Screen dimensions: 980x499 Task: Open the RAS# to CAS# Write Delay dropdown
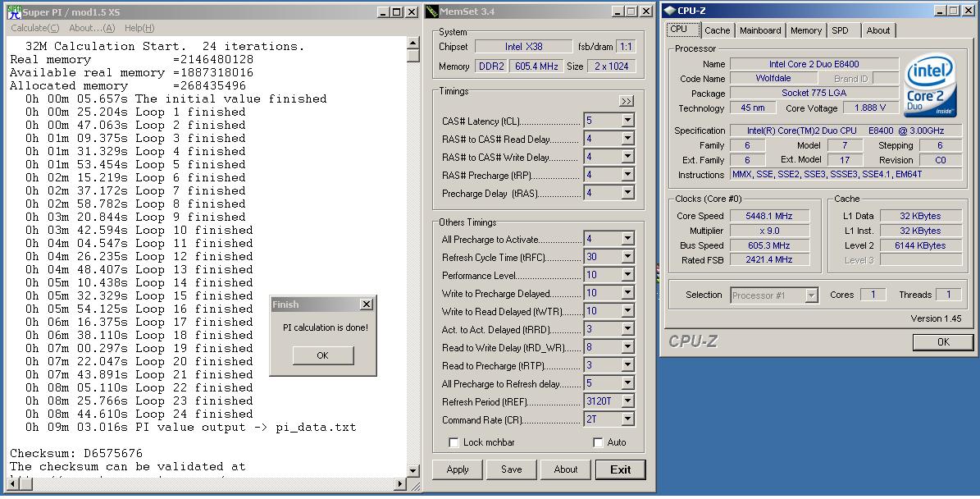[x=627, y=157]
